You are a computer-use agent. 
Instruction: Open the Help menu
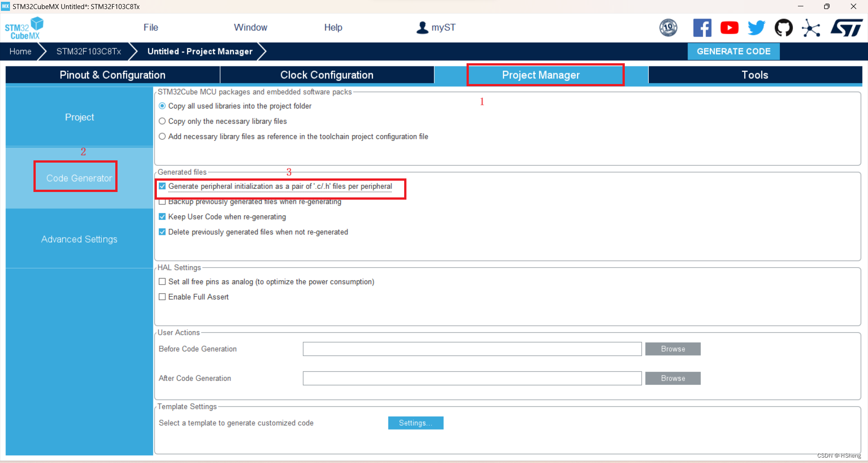click(333, 28)
